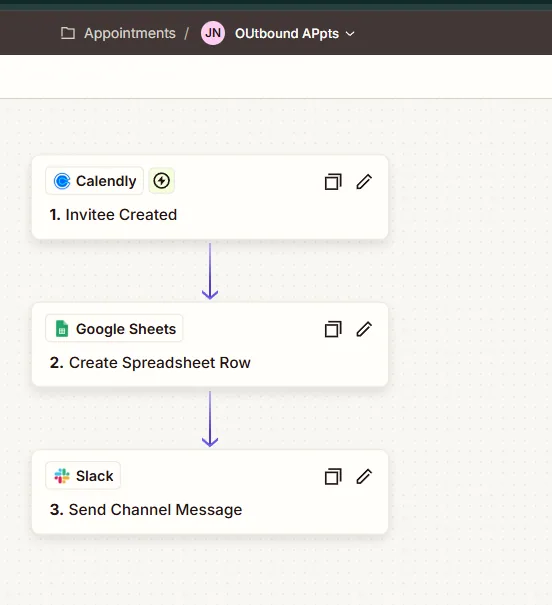The height and width of the screenshot is (605, 552).
Task: Click the folder icon beside Appointments
Action: tap(68, 34)
